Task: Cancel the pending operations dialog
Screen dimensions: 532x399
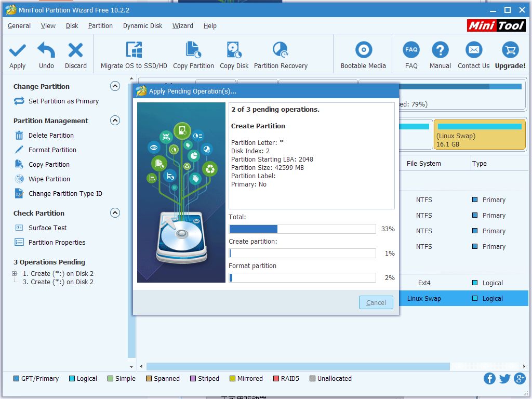Action: (376, 303)
